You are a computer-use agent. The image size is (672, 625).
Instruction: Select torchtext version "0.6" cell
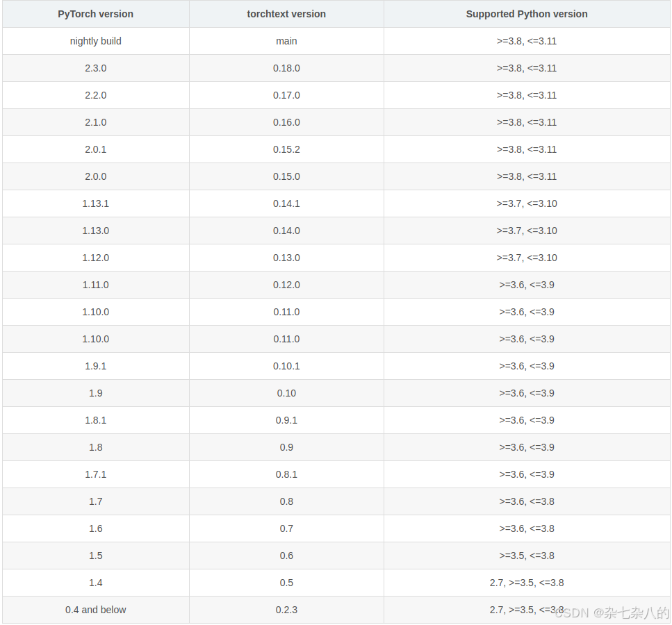coord(286,556)
